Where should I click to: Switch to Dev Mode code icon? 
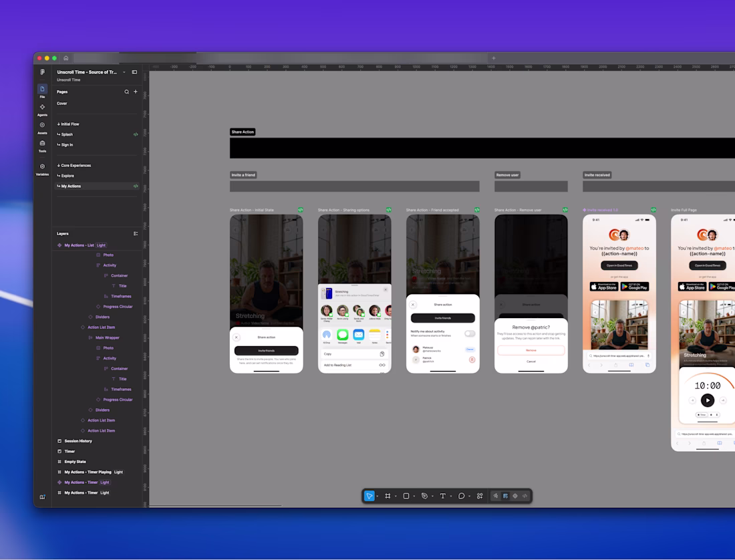(x=525, y=496)
